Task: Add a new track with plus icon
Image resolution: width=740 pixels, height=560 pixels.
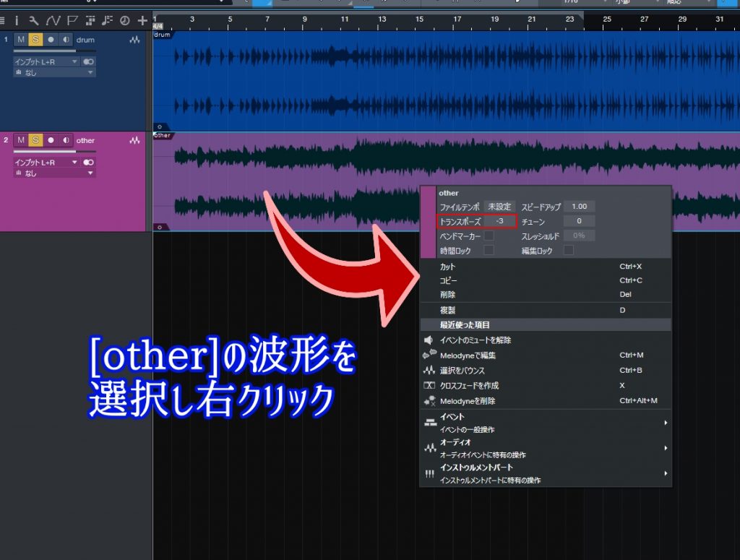Action: (x=142, y=20)
